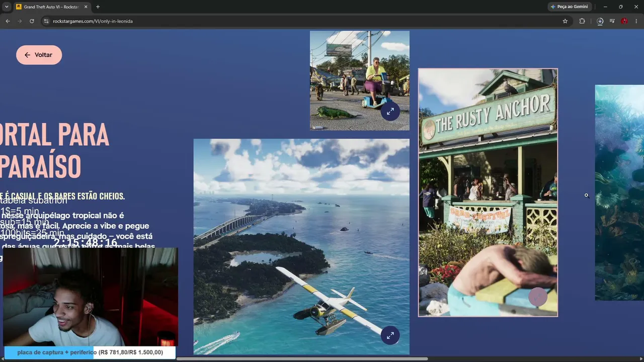Open a new browser tab
Screen dimensions: 644x362
point(98,7)
